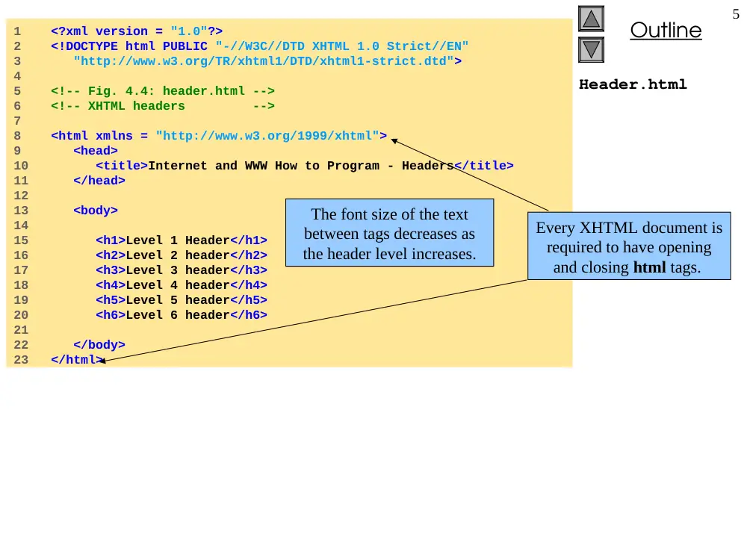
Task: Click the xhtml1-strict.dtd URL string
Action: click(x=267, y=61)
